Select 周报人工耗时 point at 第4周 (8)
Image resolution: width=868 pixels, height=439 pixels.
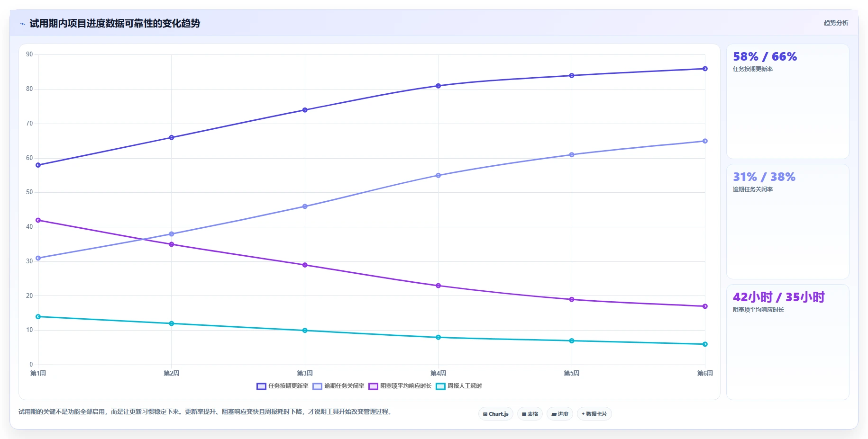tap(439, 337)
